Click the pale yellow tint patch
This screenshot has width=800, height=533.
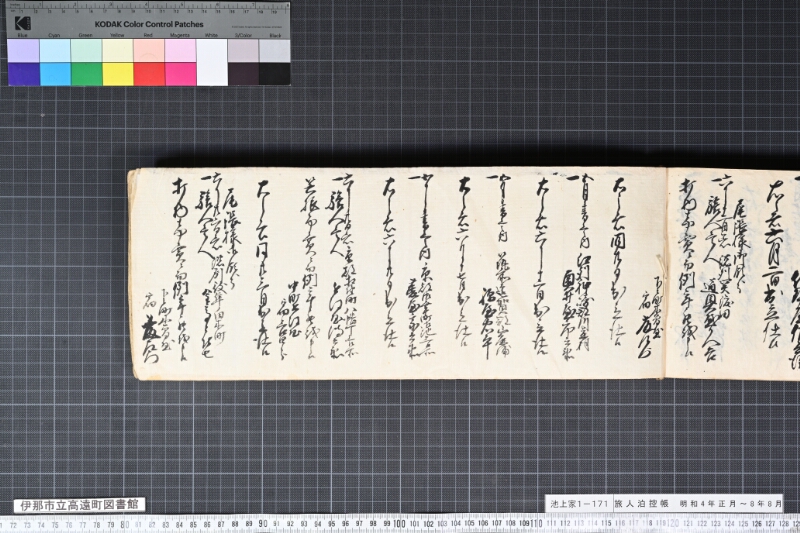pyautogui.click(x=118, y=50)
